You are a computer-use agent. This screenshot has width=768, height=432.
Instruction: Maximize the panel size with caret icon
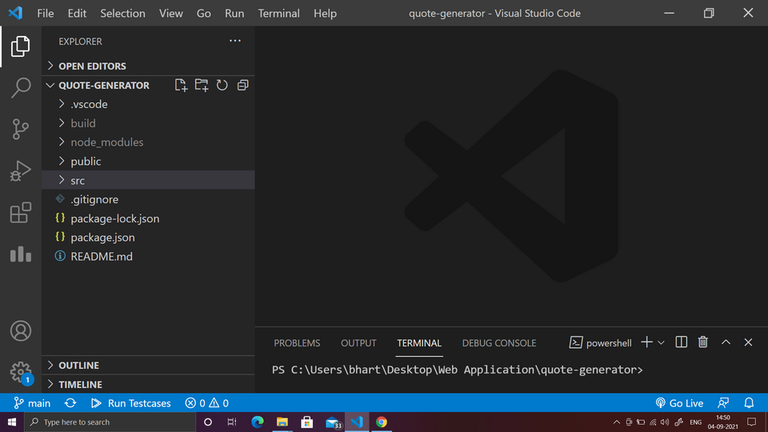coord(726,342)
